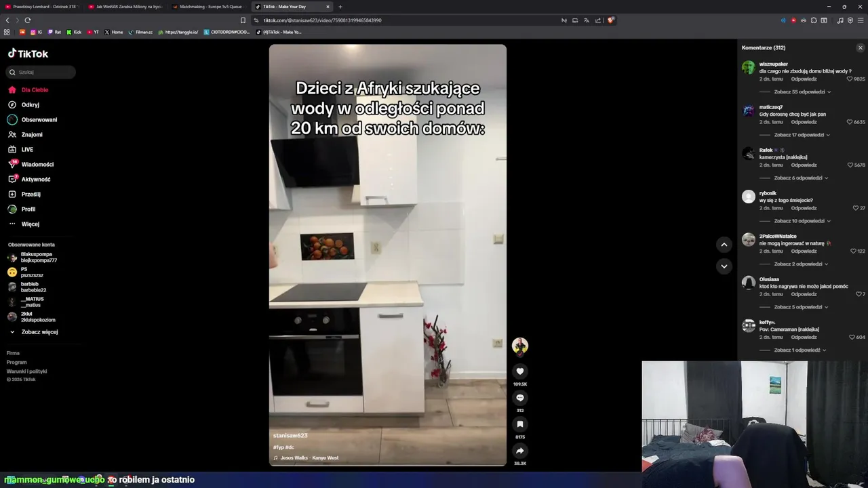Screen dimensions: 868x488
Task: Switch to Matchmaking Europe 5v5 Queue tab
Action: coord(209,7)
